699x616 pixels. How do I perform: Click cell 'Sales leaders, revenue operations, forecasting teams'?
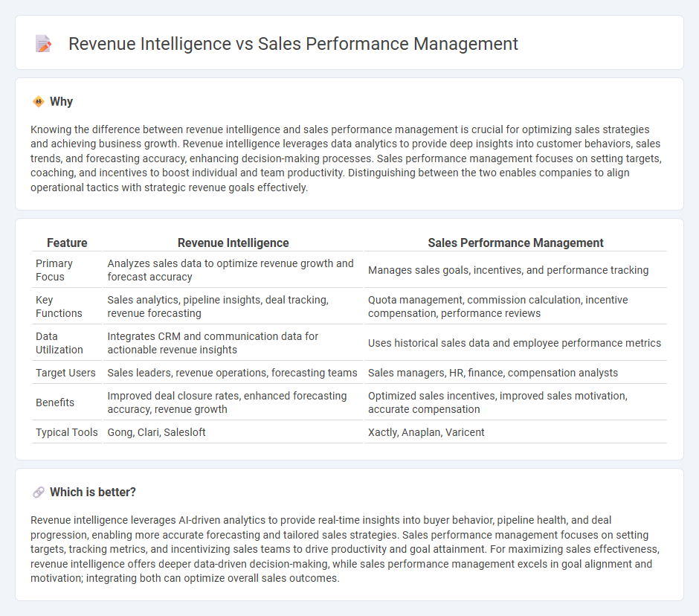point(233,373)
